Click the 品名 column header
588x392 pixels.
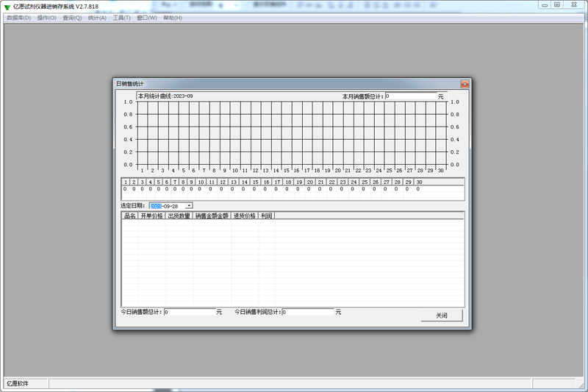point(130,215)
